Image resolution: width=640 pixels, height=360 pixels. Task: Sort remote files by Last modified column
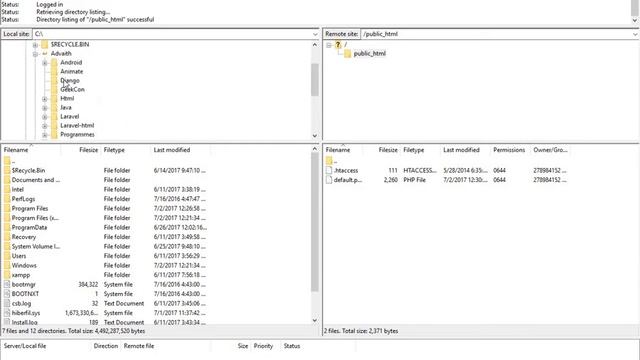tap(465, 150)
